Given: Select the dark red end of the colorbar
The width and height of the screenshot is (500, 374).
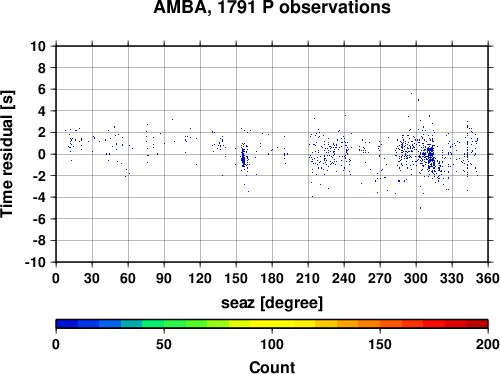Looking at the screenshot, I should click(x=477, y=324).
